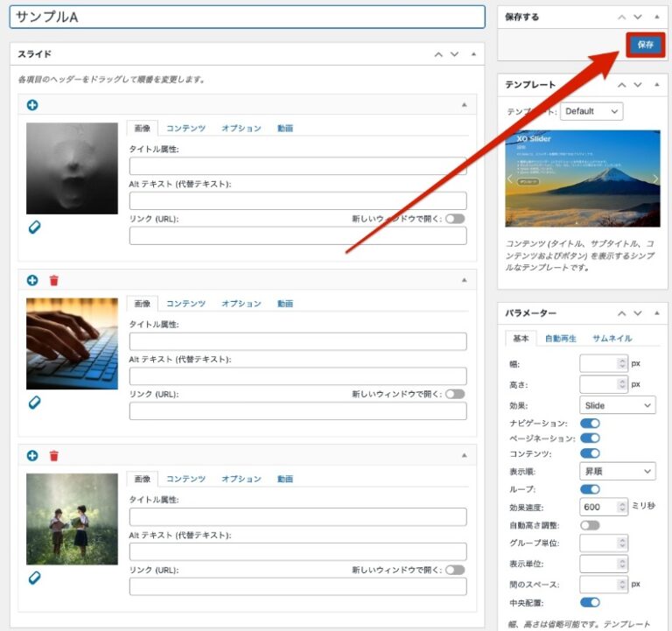This screenshot has width=672, height=631.
Task: Click the plus icon on the third slide
Action: 32,456
